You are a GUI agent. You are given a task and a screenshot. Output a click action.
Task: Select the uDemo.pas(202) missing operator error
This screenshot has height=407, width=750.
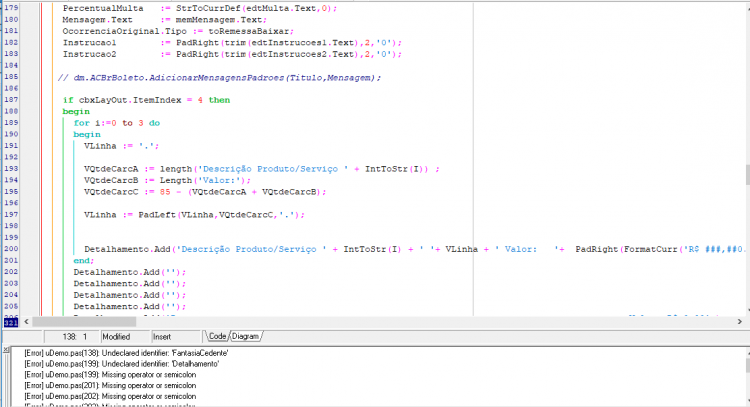pyautogui.click(x=110, y=396)
